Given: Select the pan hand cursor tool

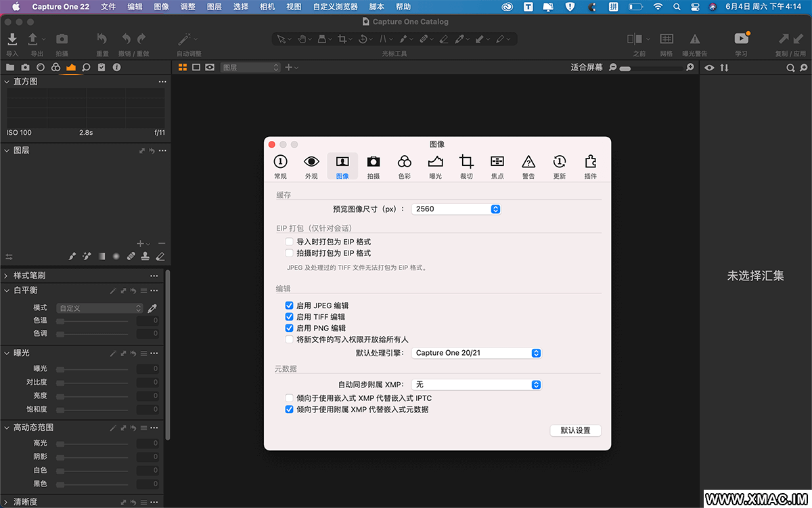Looking at the screenshot, I should click(302, 39).
